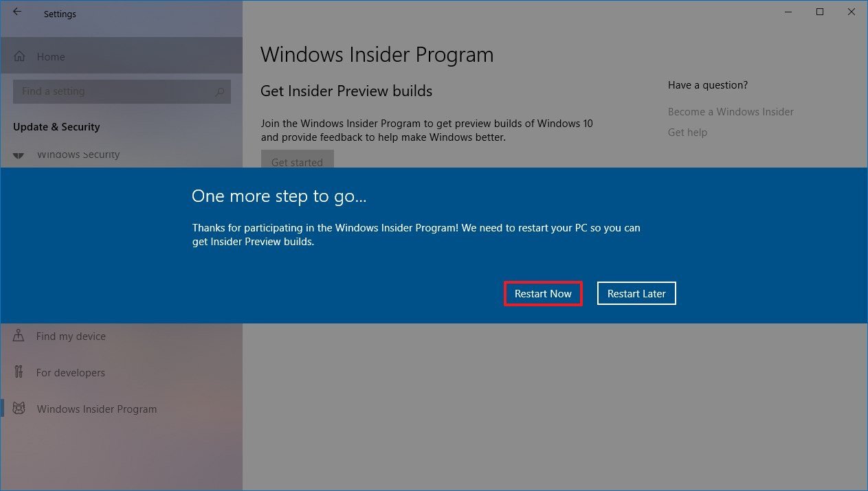Select the For developers tools icon

coord(19,372)
